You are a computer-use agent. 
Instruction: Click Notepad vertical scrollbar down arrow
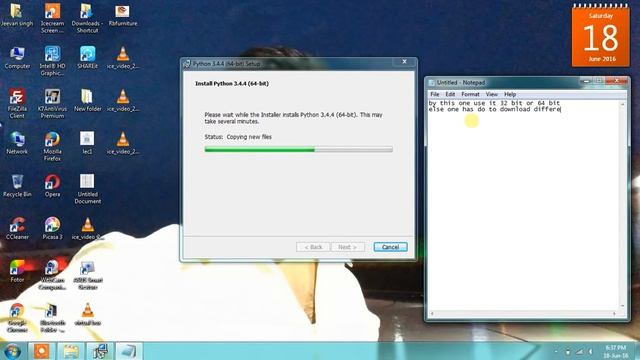click(622, 306)
